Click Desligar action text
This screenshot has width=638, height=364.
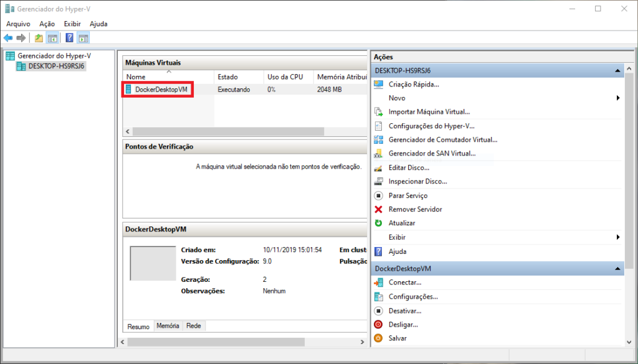pos(403,325)
